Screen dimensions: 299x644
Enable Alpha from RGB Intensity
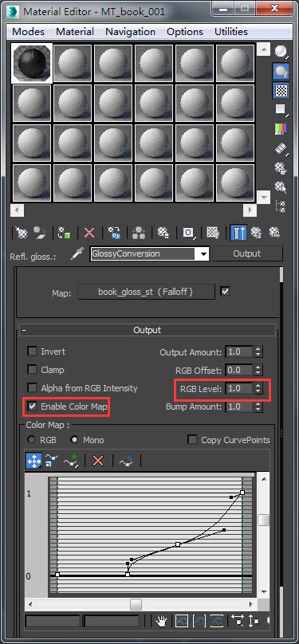click(x=32, y=388)
